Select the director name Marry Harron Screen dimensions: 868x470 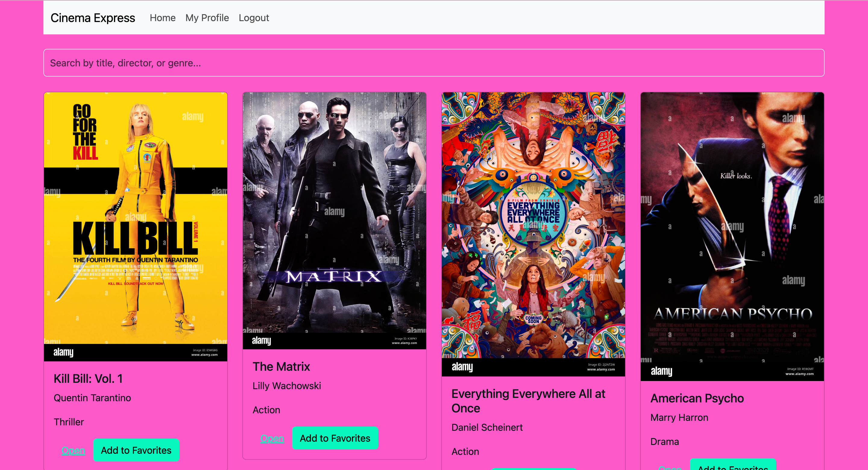pos(679,418)
